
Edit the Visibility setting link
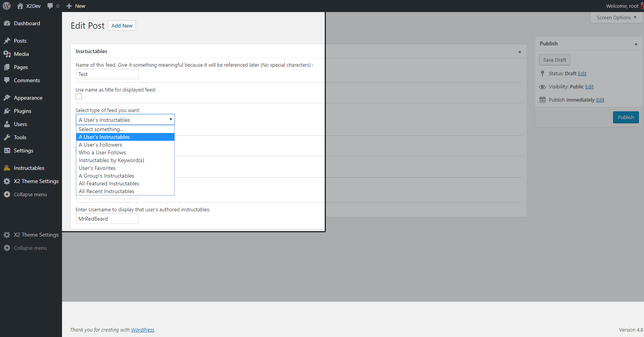[589, 87]
